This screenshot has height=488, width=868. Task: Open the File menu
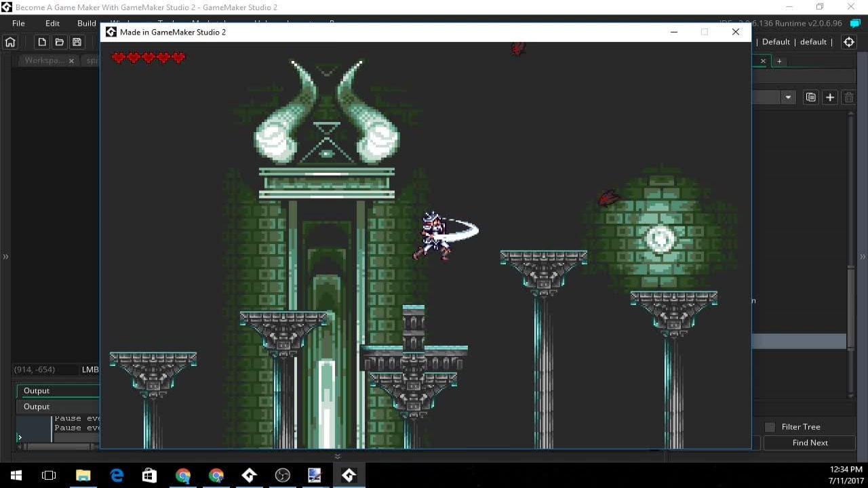[18, 23]
